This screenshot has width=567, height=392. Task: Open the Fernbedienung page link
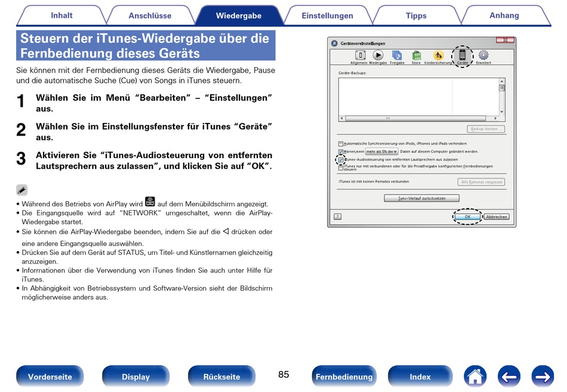point(344,376)
